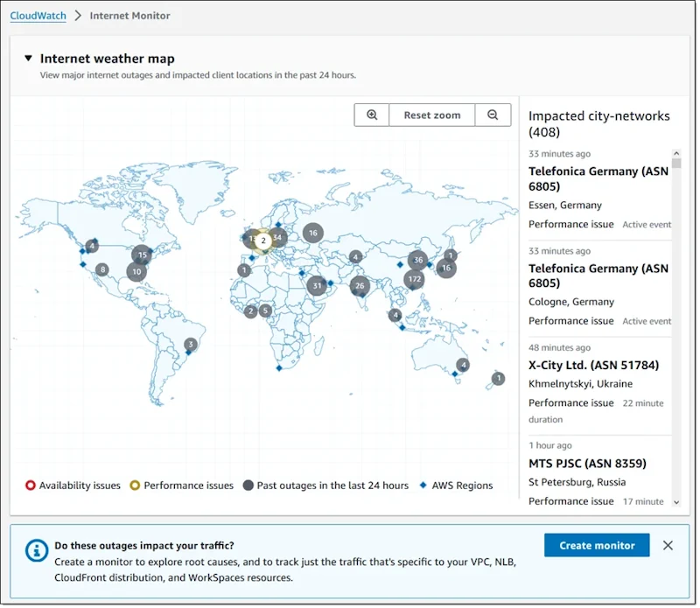Click the Performance issues legend marker

tap(135, 486)
